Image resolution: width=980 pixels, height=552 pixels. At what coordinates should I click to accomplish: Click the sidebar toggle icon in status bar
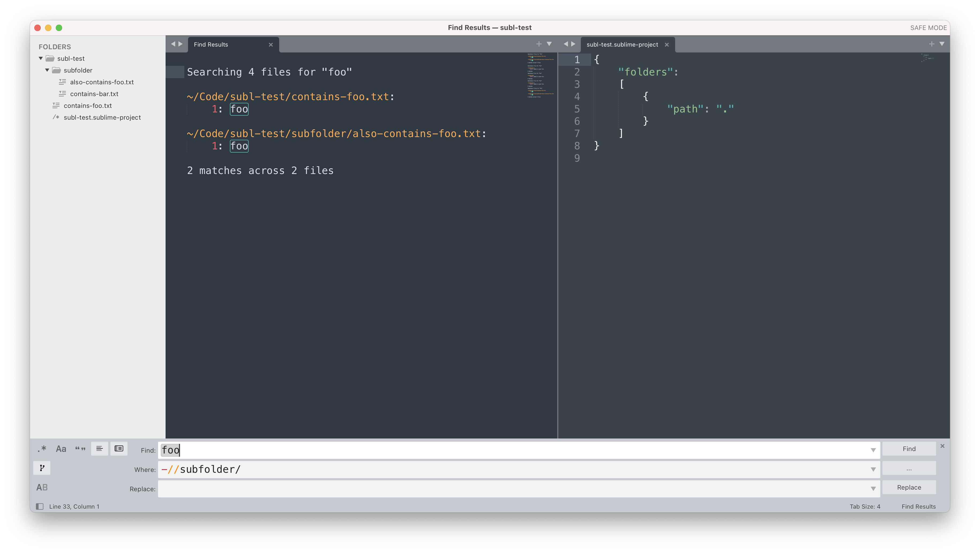40,506
